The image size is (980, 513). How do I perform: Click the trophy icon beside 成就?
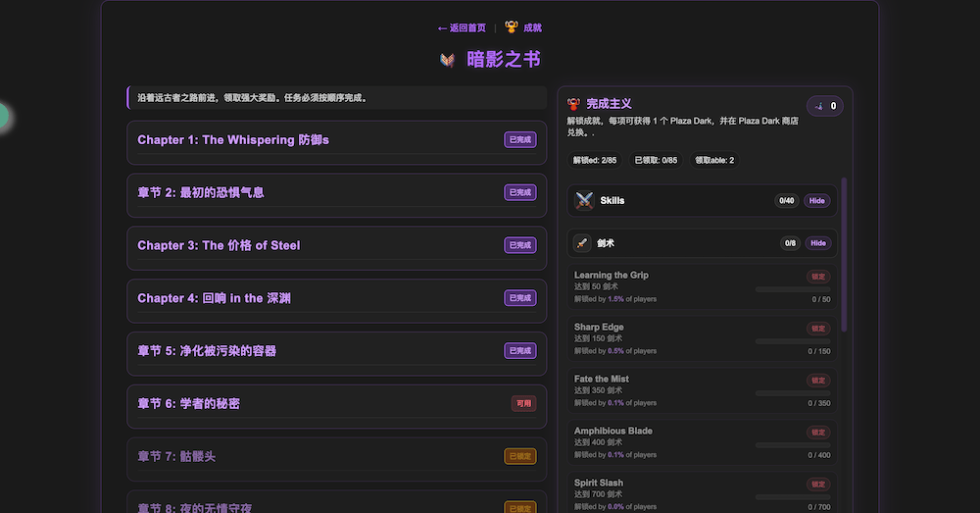click(511, 27)
